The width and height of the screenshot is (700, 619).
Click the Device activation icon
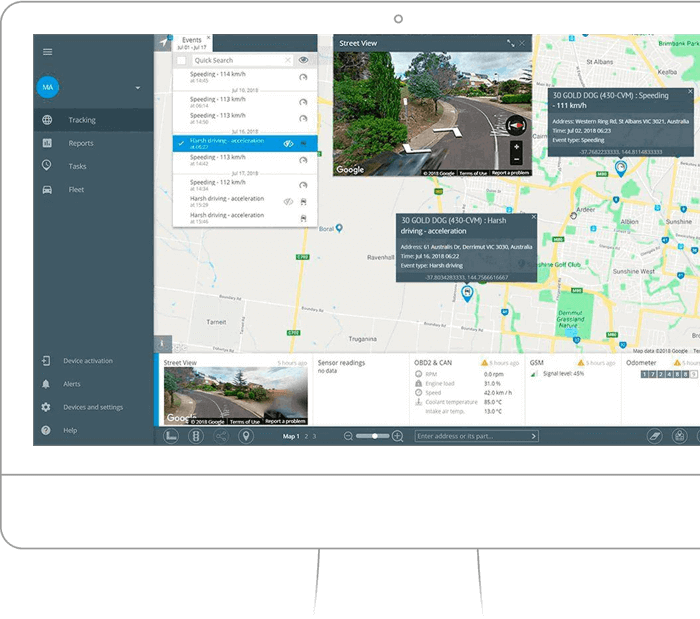click(46, 361)
